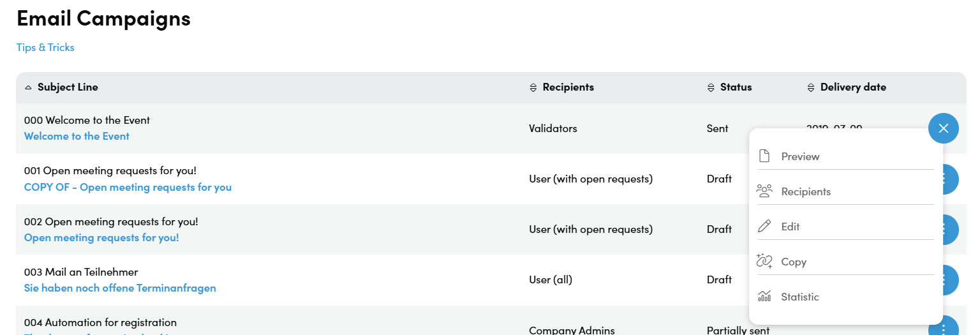Screen dimensions: 980x335
Task: Sort by Status column arrows
Action: tap(711, 87)
